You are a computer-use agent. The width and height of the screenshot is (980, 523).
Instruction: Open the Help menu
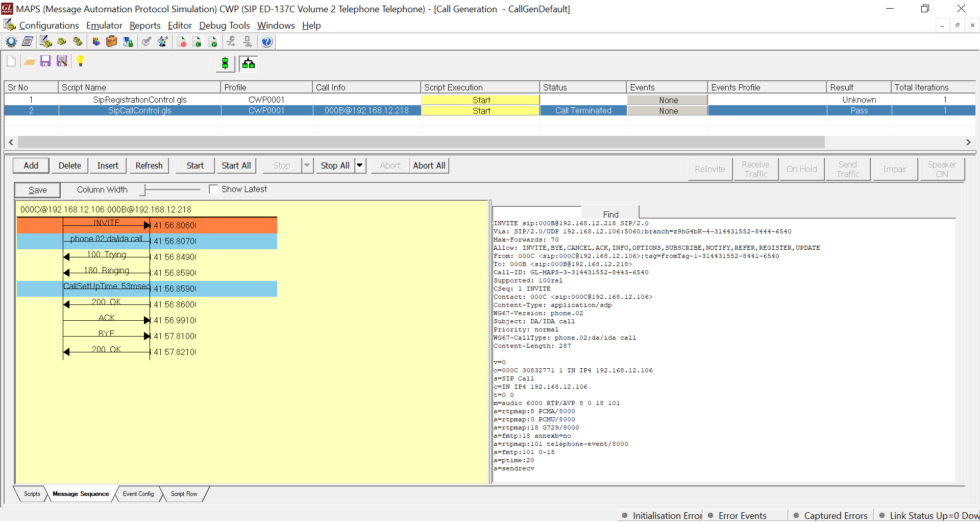coord(311,26)
